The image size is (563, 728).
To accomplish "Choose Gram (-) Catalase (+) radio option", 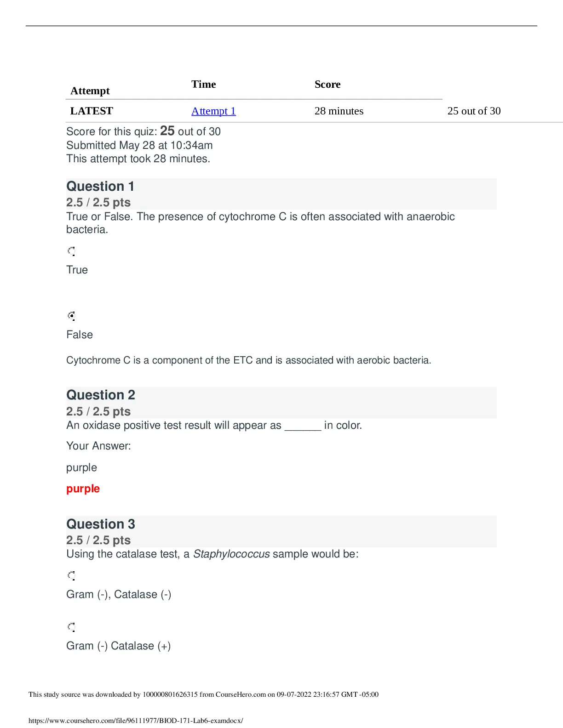I will [71, 627].
